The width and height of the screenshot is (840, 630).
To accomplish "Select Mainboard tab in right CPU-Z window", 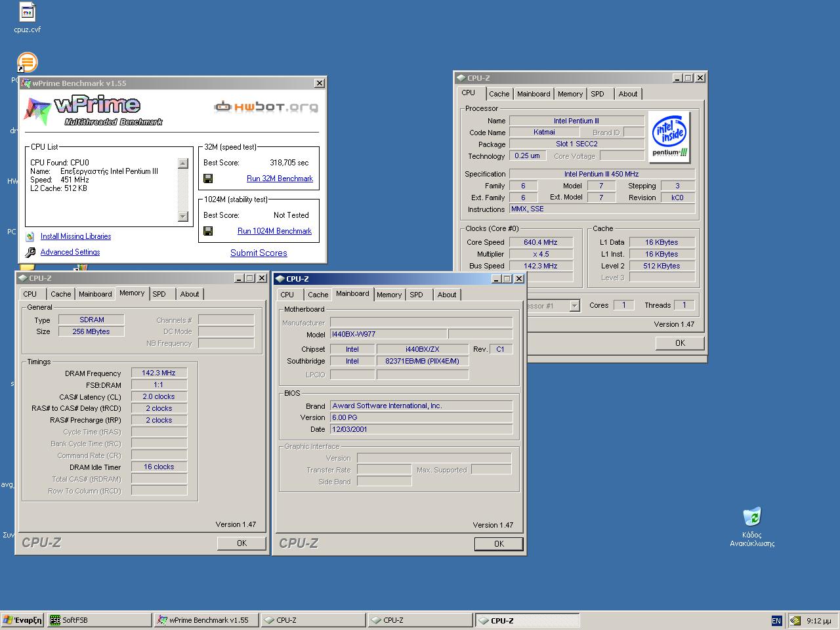I will (x=534, y=94).
